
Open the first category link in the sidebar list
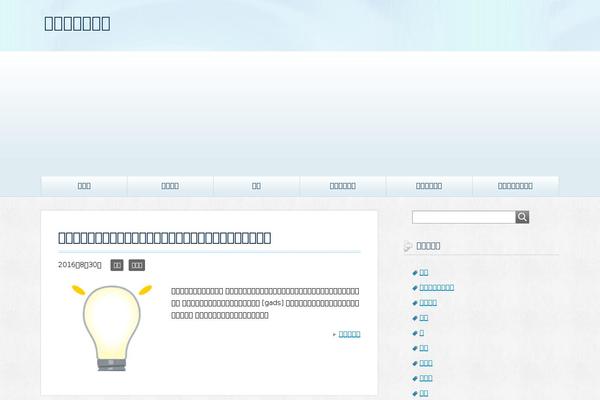point(424,273)
